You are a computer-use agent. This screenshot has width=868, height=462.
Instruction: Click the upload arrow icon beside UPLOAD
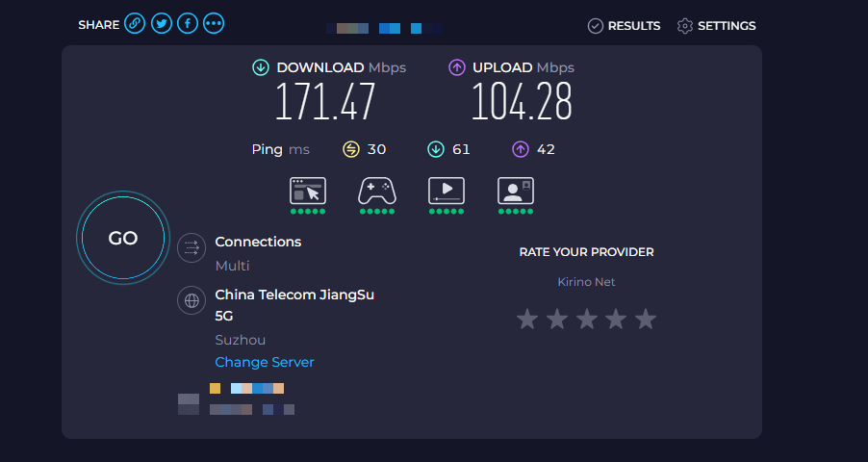pyautogui.click(x=457, y=67)
